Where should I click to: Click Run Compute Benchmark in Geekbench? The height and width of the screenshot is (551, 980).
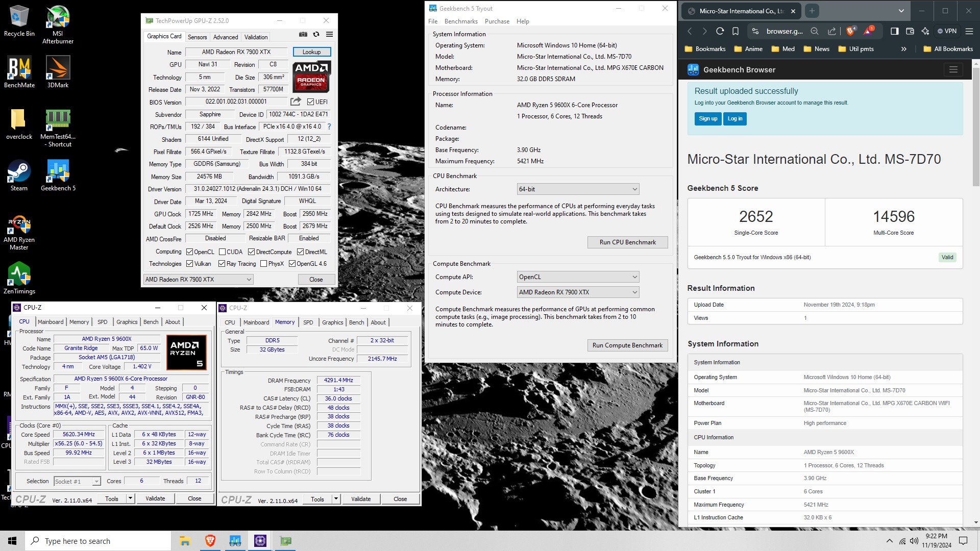coord(627,345)
